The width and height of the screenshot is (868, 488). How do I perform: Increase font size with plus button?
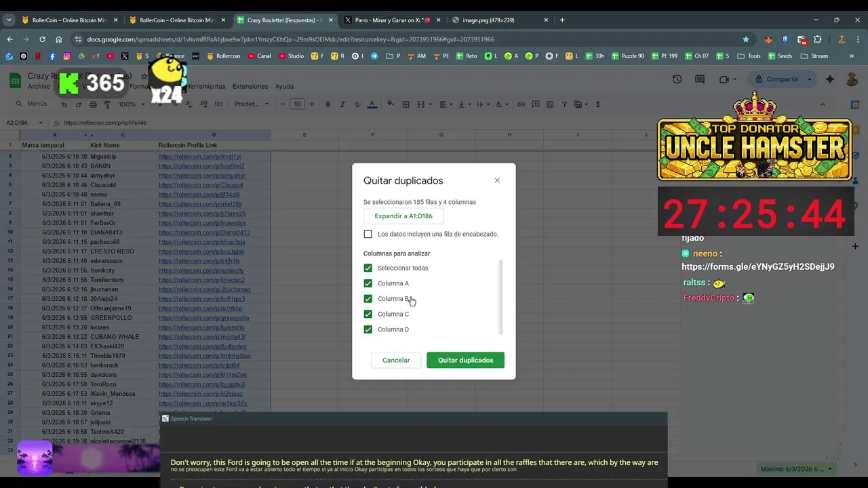(312, 104)
